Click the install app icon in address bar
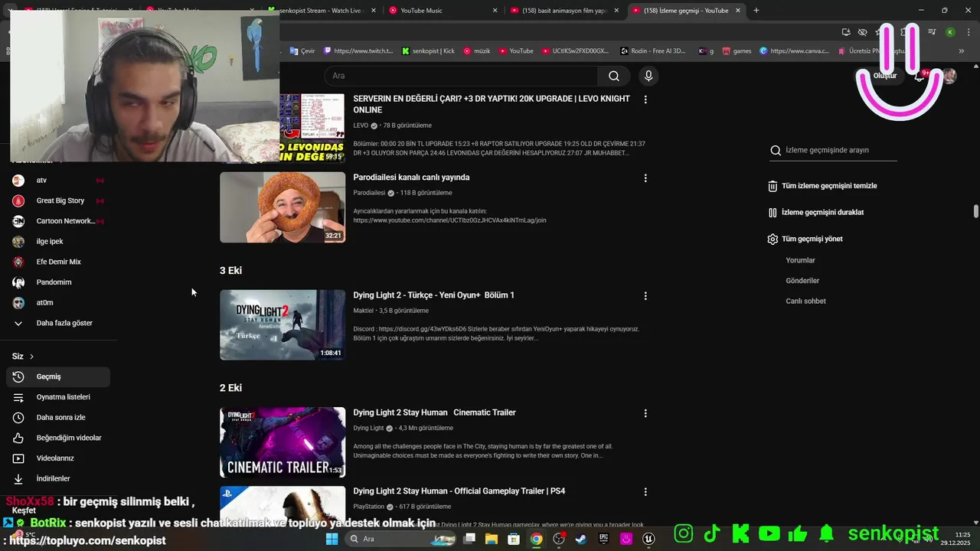Screen dimensions: 980x551 846,32
